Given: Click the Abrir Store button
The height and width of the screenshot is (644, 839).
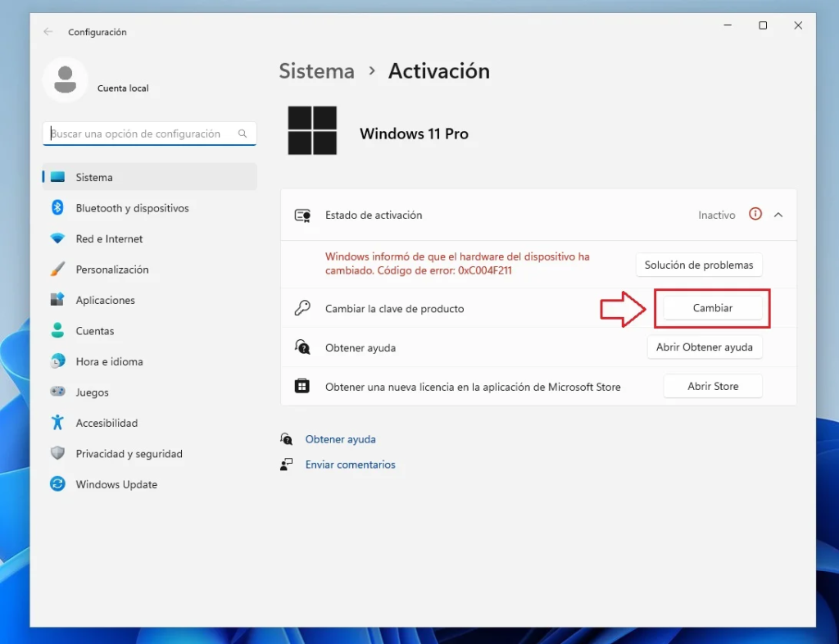Looking at the screenshot, I should click(713, 386).
